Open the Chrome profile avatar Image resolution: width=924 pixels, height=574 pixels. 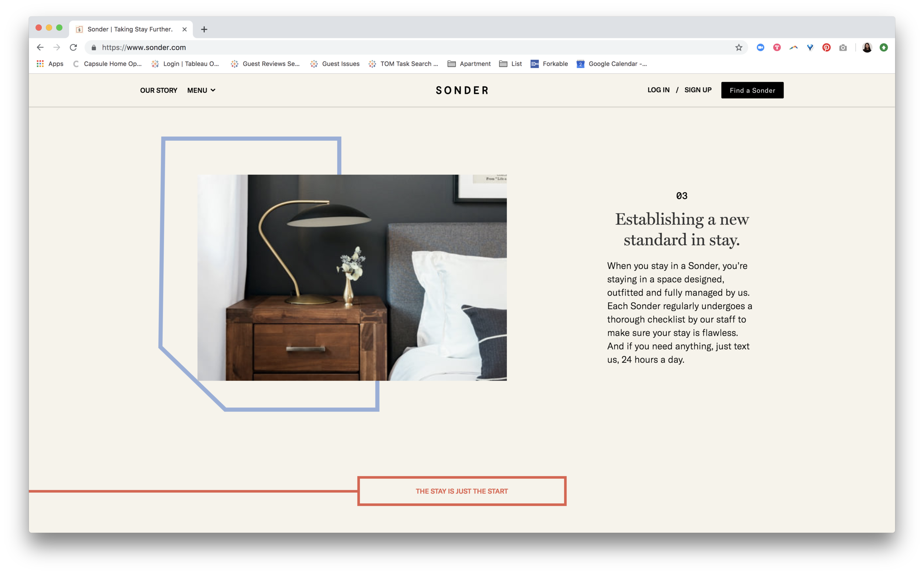pos(867,47)
